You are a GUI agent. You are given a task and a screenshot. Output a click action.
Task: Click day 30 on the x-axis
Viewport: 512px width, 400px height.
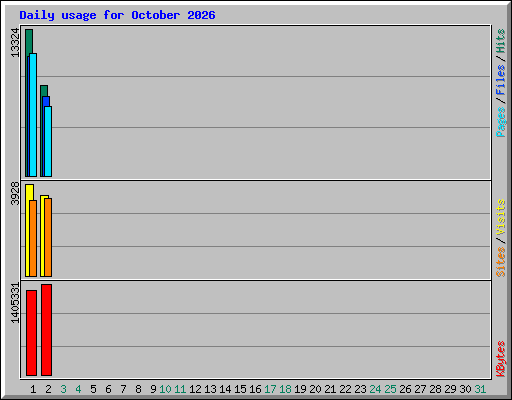465,389
